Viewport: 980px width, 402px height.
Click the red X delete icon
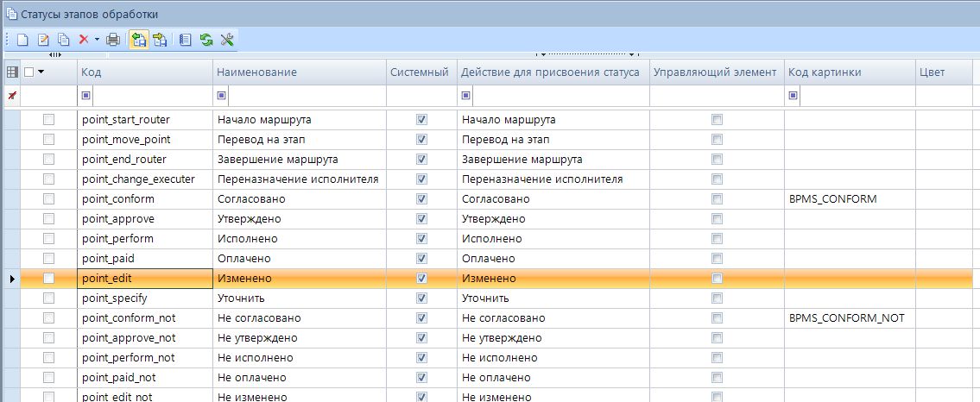click(84, 39)
